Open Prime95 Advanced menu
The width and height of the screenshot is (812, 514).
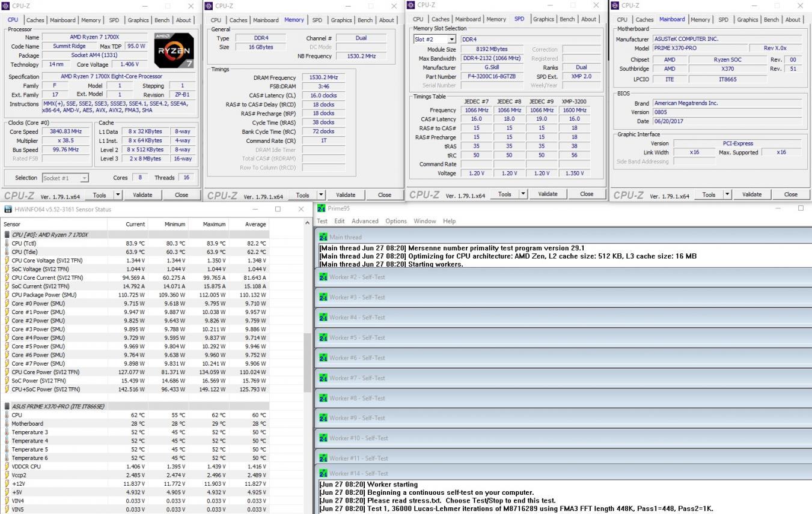pos(365,221)
